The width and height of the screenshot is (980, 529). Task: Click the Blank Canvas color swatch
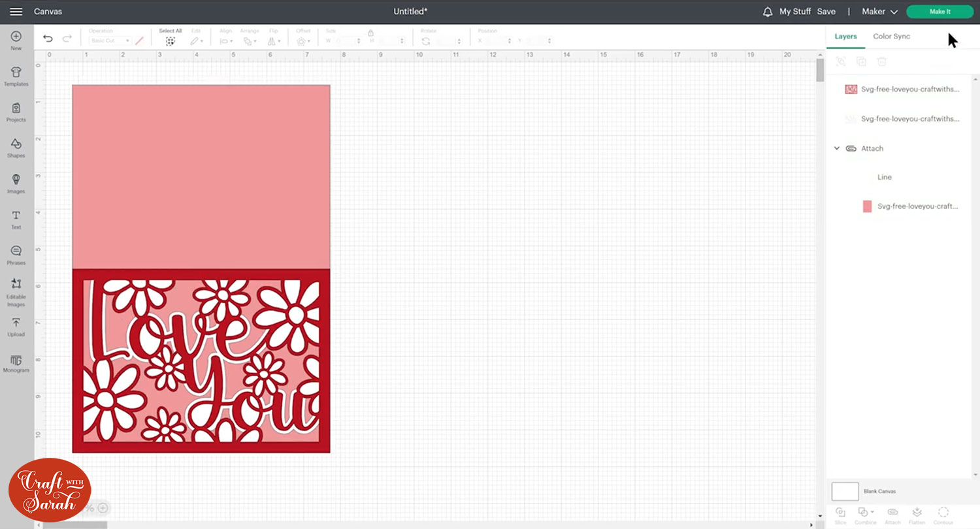[845, 491]
